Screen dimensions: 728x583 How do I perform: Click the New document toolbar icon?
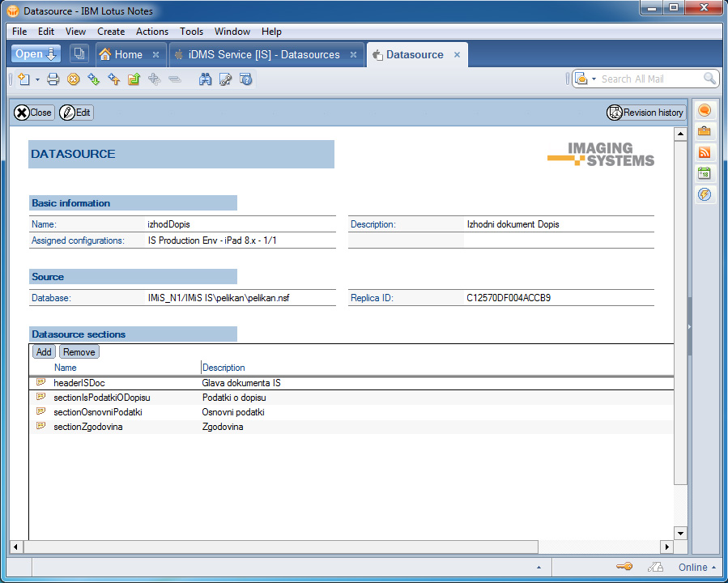[x=23, y=79]
